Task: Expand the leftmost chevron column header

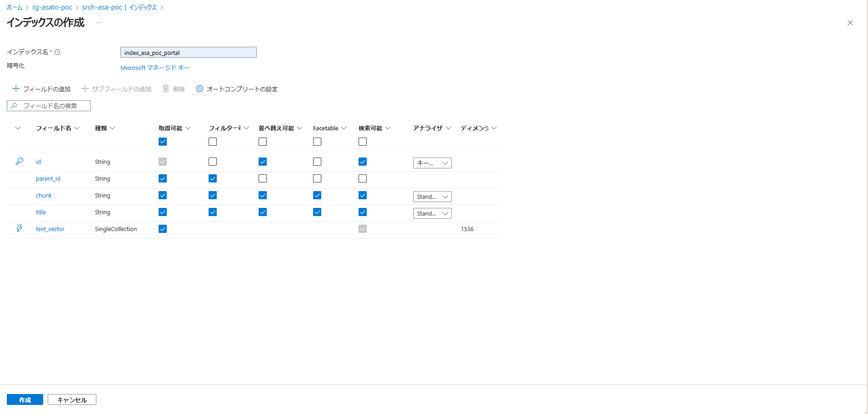Action: point(18,128)
